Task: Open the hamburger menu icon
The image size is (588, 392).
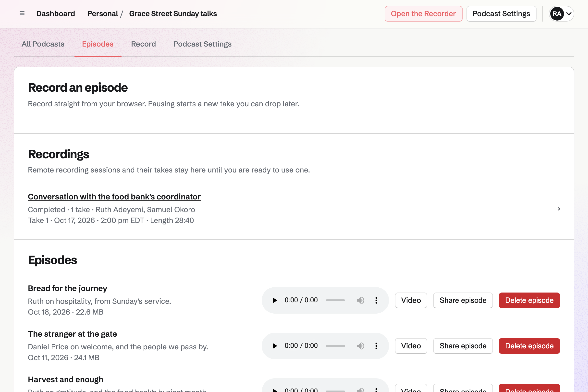Action: 22,13
